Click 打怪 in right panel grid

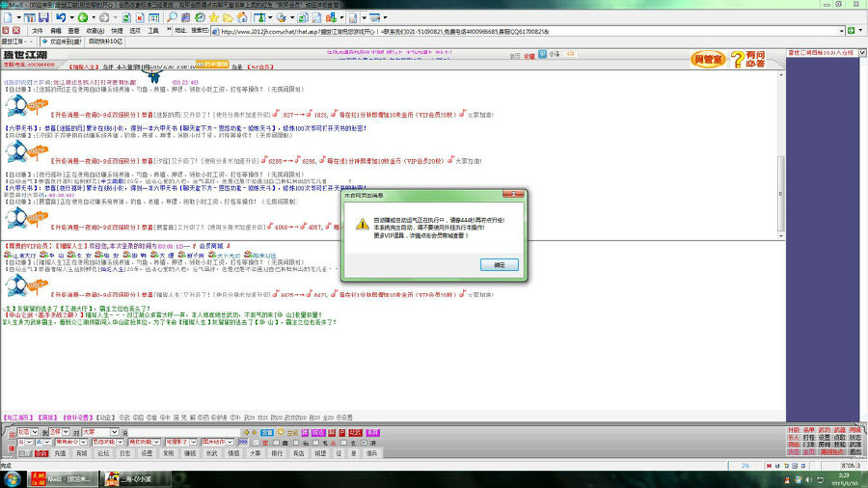click(x=809, y=437)
